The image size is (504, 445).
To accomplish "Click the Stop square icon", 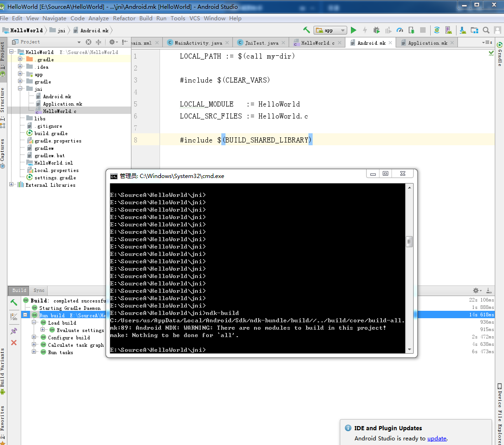I will click(423, 30).
